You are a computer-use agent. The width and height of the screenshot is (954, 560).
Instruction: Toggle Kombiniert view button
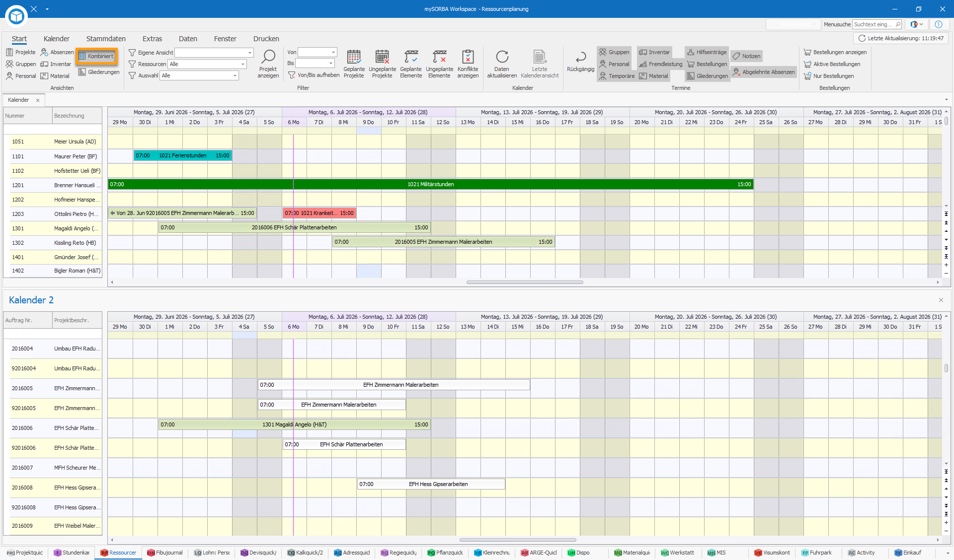click(96, 56)
